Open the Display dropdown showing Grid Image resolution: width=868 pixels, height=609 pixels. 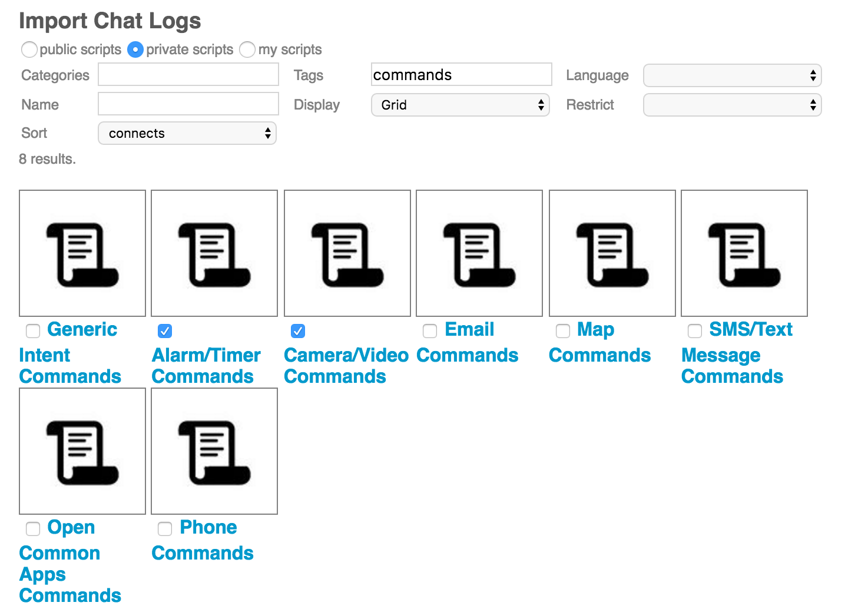click(460, 105)
